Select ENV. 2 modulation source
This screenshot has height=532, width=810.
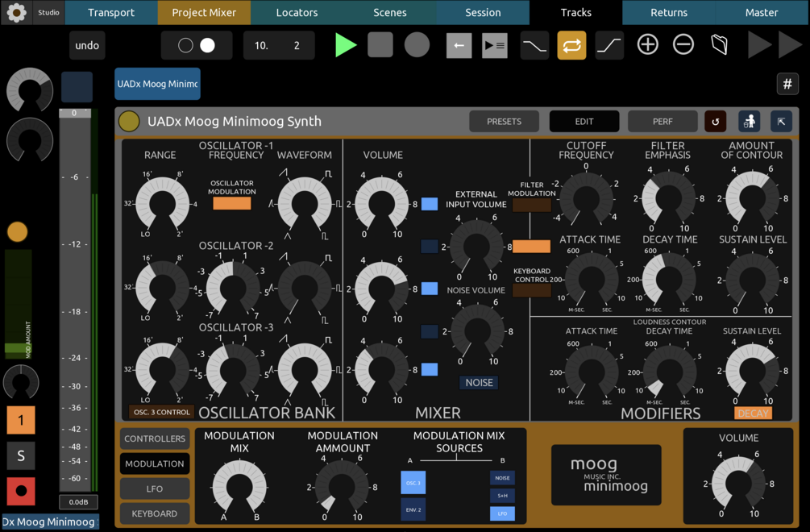413,509
